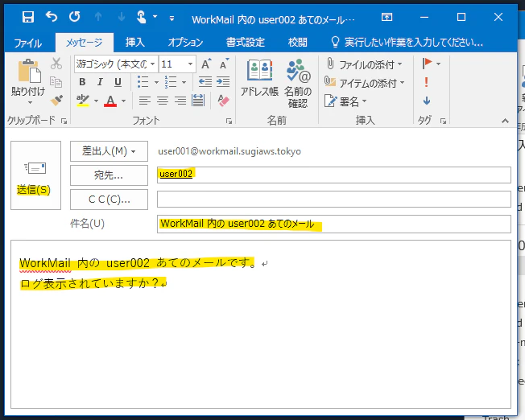Set high importance with the red exclamation
525x420 pixels.
(x=426, y=82)
